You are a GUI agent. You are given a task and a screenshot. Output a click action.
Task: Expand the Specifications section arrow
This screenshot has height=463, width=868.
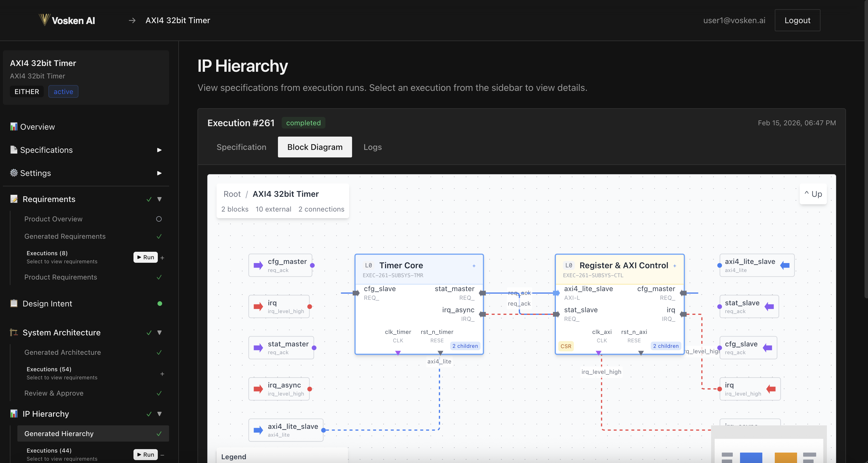159,150
